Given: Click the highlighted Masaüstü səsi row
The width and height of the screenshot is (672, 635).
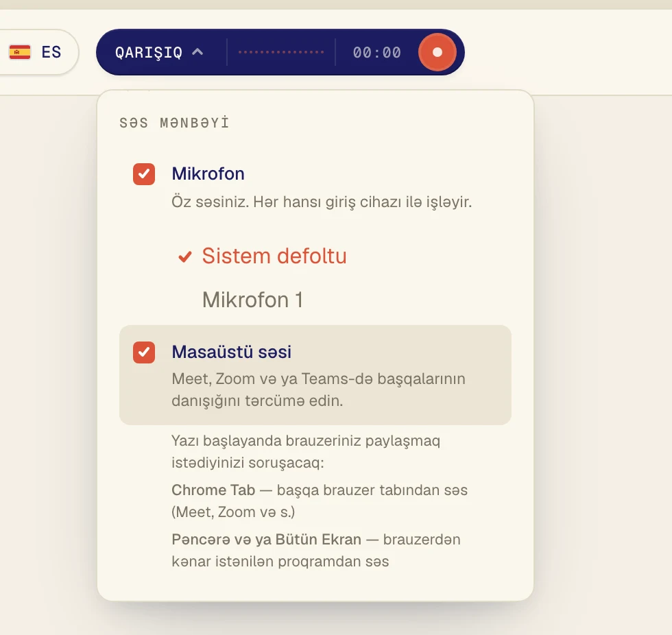Looking at the screenshot, I should (315, 375).
